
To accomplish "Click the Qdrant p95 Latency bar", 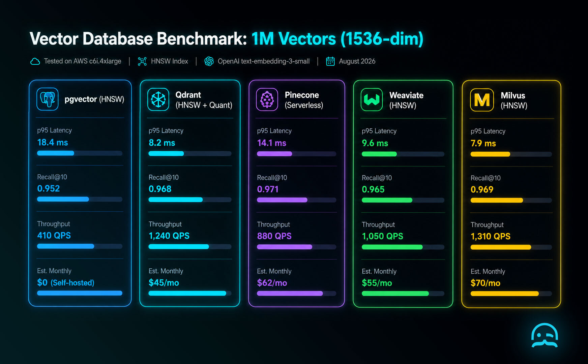I will pyautogui.click(x=190, y=154).
